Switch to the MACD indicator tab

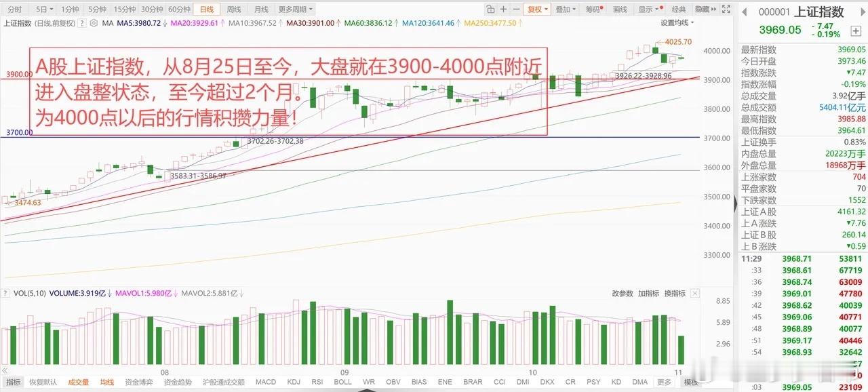click(265, 383)
